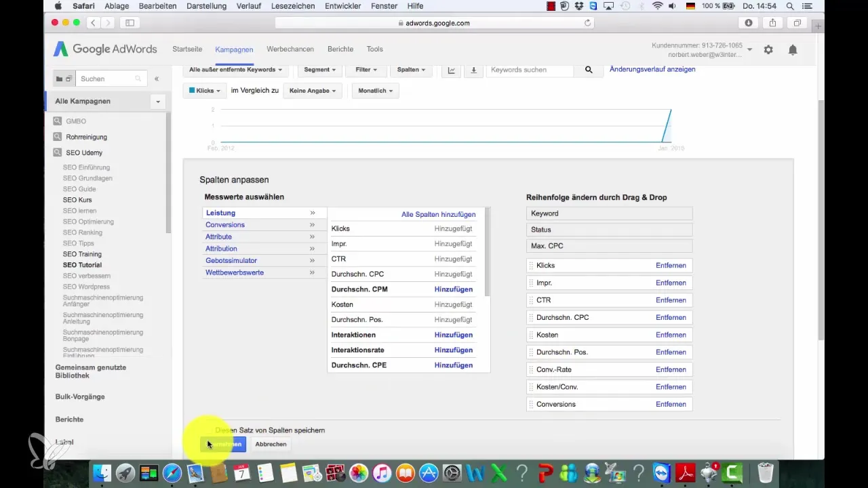This screenshot has height=488, width=868.
Task: Click Safari's share icon
Action: [772, 23]
